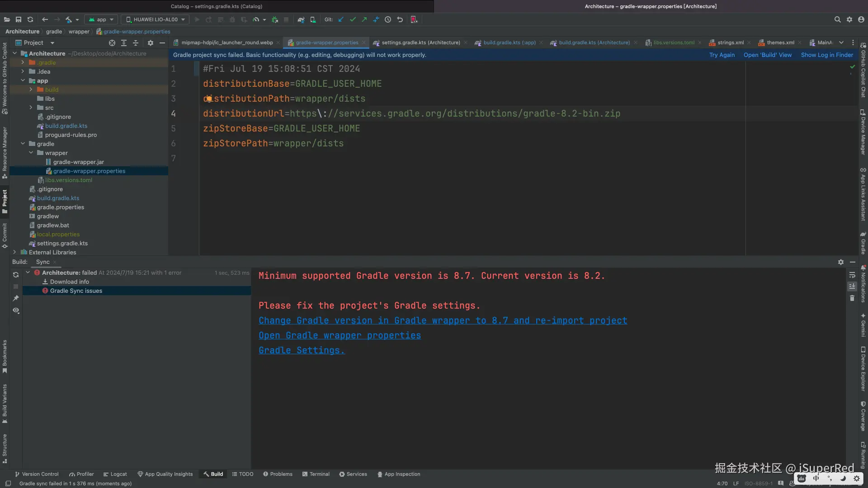The height and width of the screenshot is (488, 868).
Task: Open HUAWEI LIO-AL00 device dropdown
Action: pos(156,19)
